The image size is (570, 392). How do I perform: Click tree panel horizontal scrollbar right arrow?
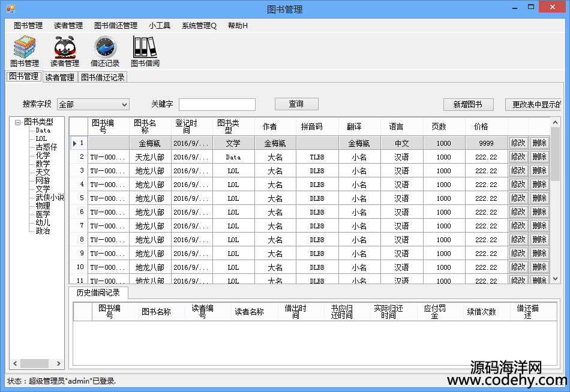tap(59, 364)
